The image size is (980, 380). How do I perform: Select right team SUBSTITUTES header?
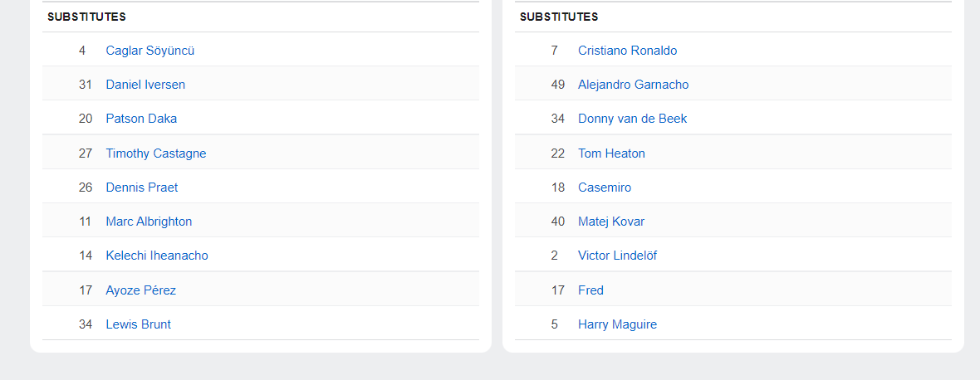click(560, 17)
